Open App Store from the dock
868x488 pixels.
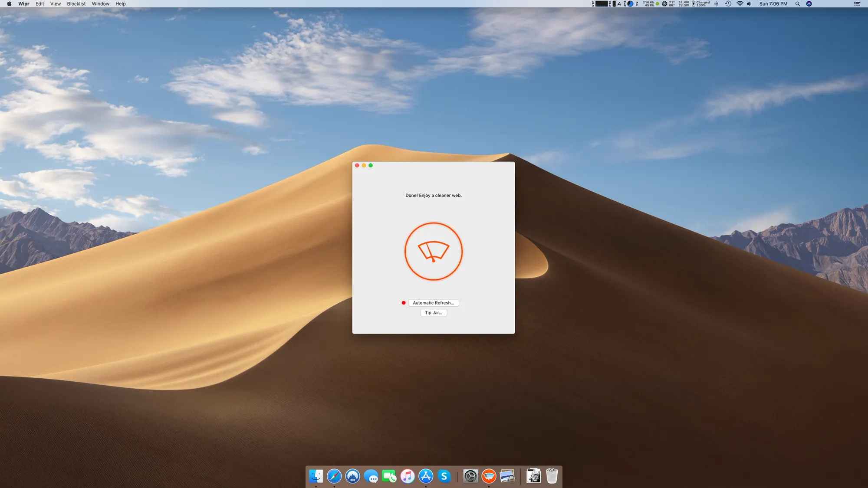(426, 476)
